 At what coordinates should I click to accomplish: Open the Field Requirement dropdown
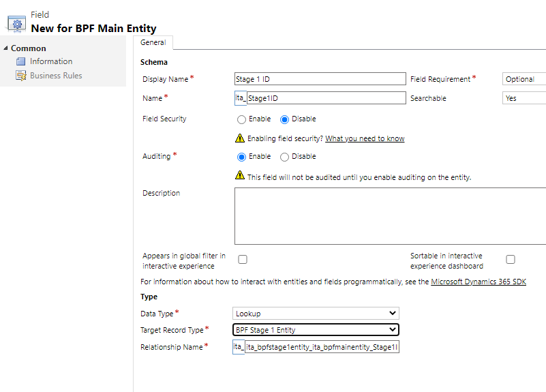click(524, 79)
